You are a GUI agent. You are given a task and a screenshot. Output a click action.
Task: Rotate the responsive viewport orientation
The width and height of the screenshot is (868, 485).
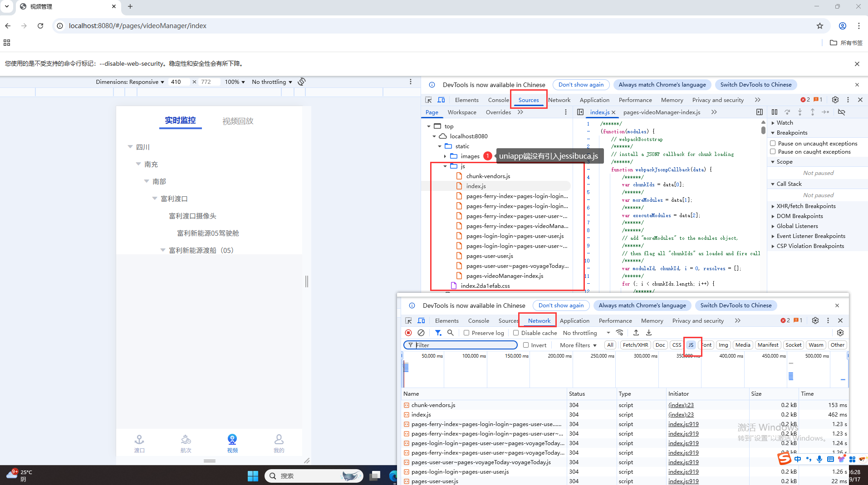click(301, 82)
